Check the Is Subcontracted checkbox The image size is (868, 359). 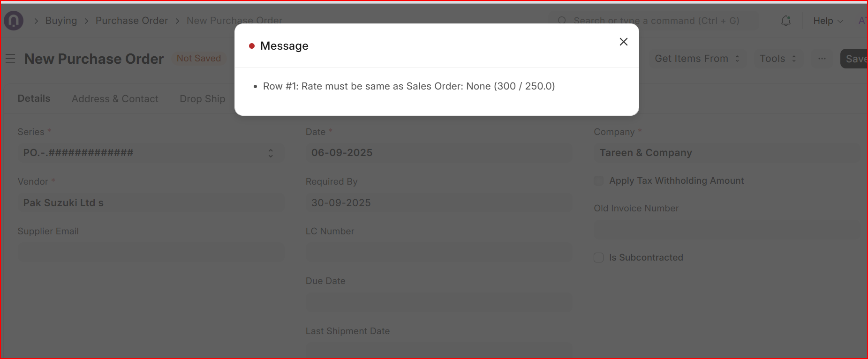[598, 258]
